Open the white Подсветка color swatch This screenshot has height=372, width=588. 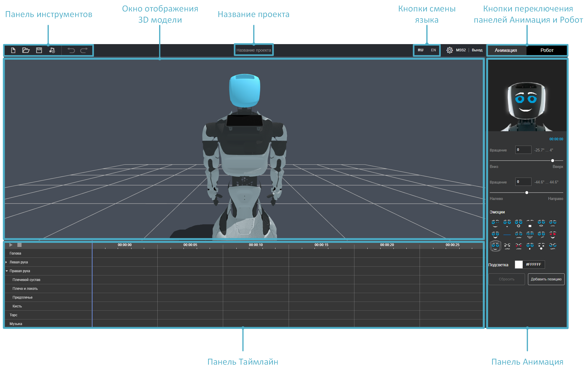(x=519, y=264)
